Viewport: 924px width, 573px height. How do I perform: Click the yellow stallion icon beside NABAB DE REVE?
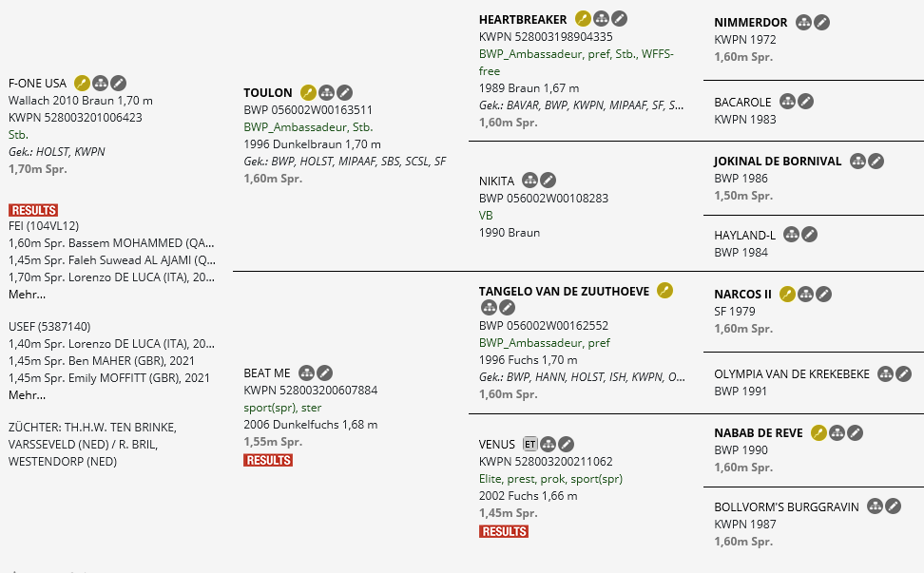(819, 433)
